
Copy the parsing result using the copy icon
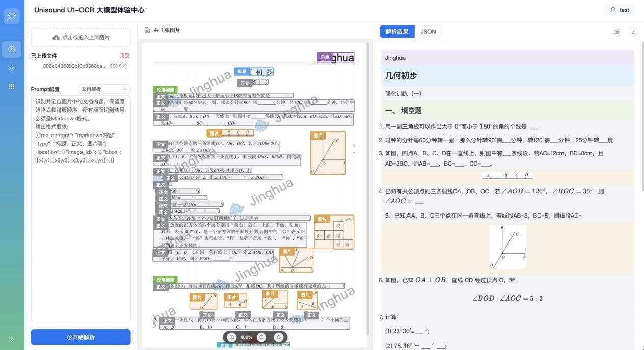point(616,31)
